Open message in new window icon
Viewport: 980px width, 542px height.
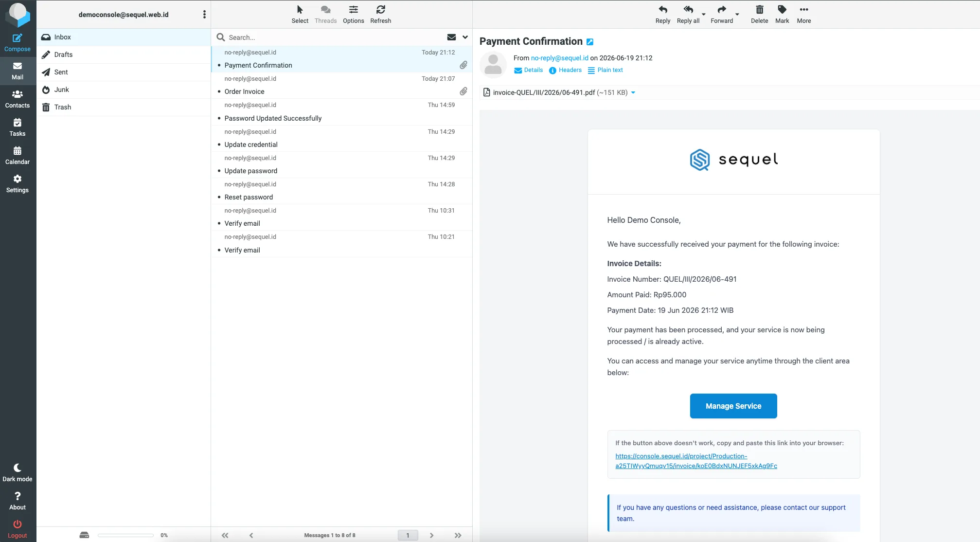pyautogui.click(x=590, y=42)
